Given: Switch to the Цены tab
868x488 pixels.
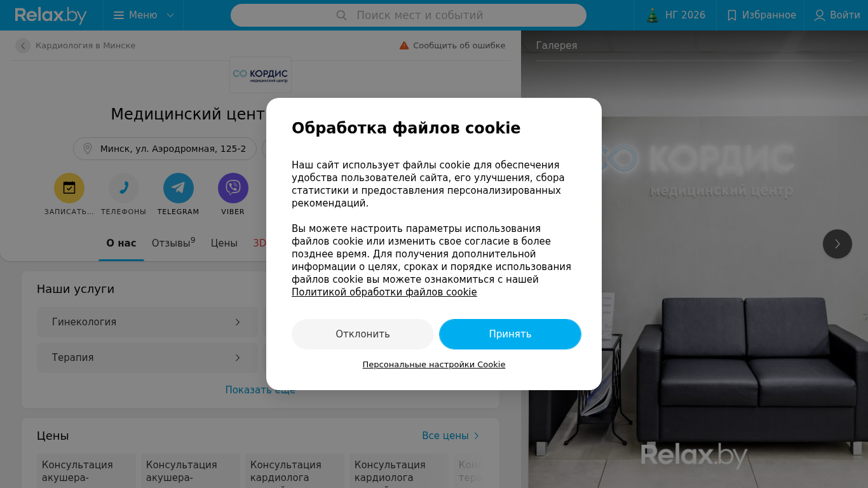Looking at the screenshot, I should pos(224,243).
